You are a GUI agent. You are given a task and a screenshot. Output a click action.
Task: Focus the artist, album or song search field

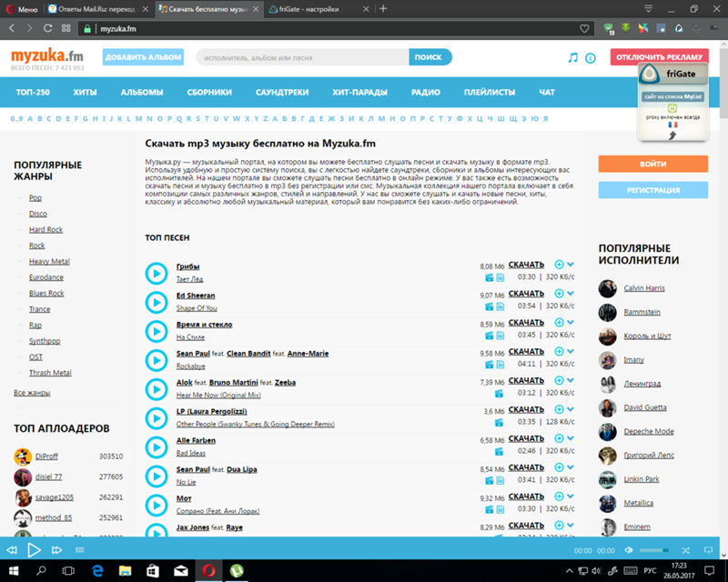pyautogui.click(x=303, y=57)
